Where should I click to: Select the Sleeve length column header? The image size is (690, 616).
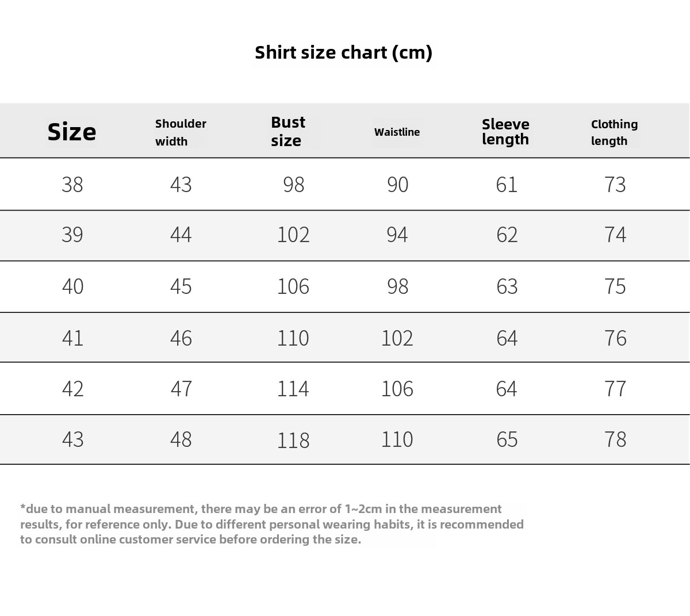[x=505, y=132]
